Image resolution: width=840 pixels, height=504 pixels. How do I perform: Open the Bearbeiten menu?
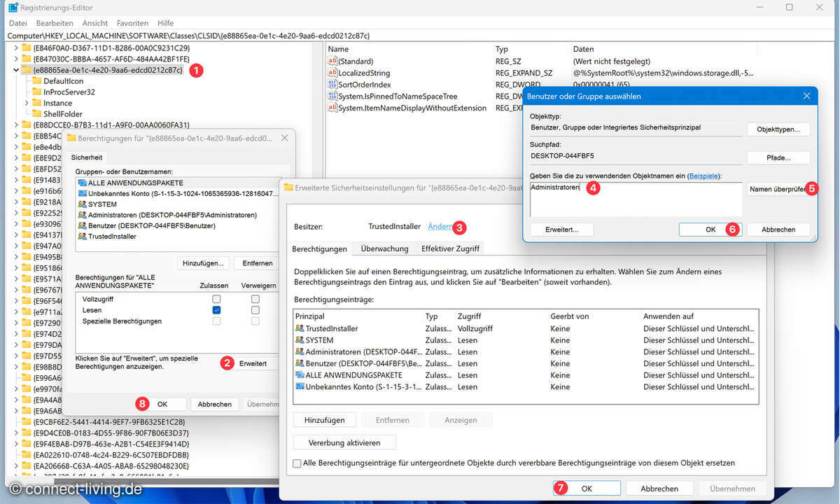pos(55,23)
